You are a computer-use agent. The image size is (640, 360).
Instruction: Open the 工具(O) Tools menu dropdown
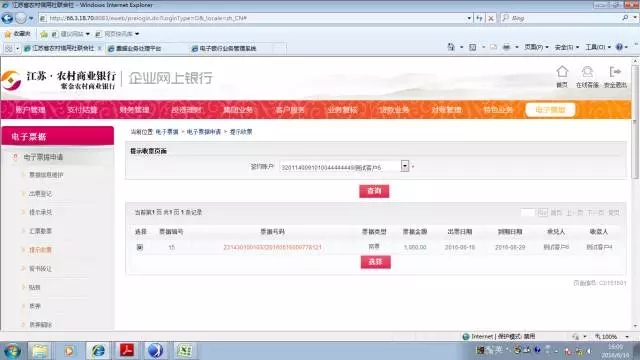(598, 47)
